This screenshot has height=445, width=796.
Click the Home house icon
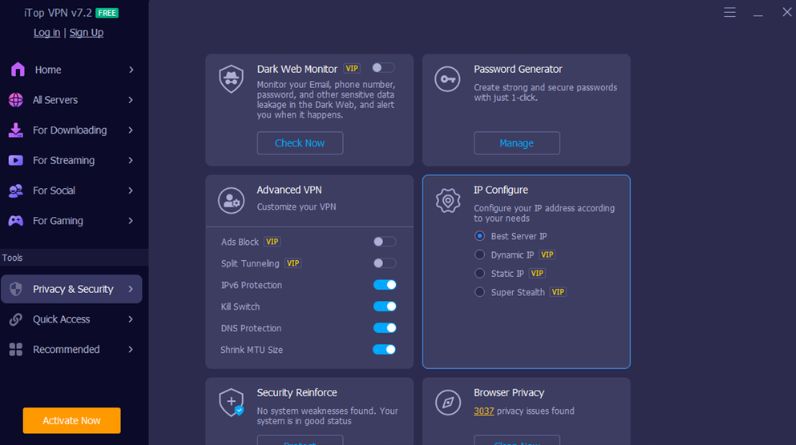[18, 69]
